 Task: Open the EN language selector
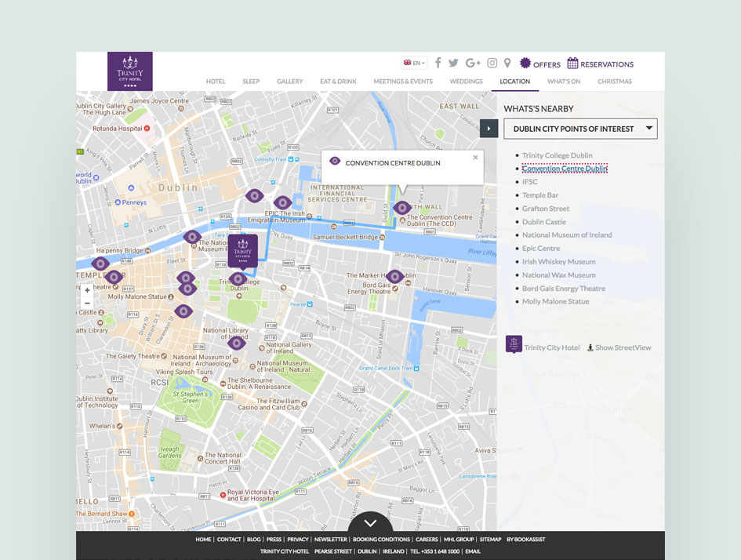click(414, 63)
